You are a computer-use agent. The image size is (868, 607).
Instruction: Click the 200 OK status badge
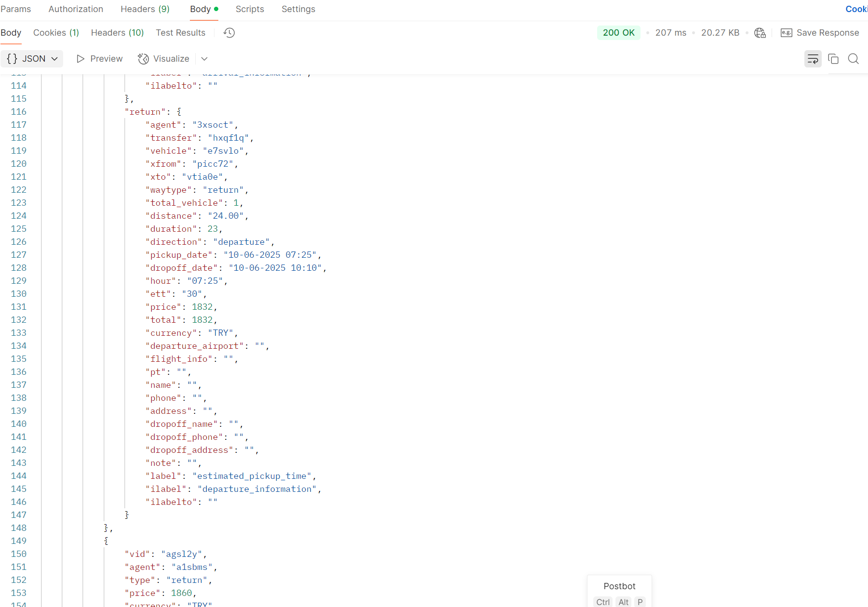(618, 33)
